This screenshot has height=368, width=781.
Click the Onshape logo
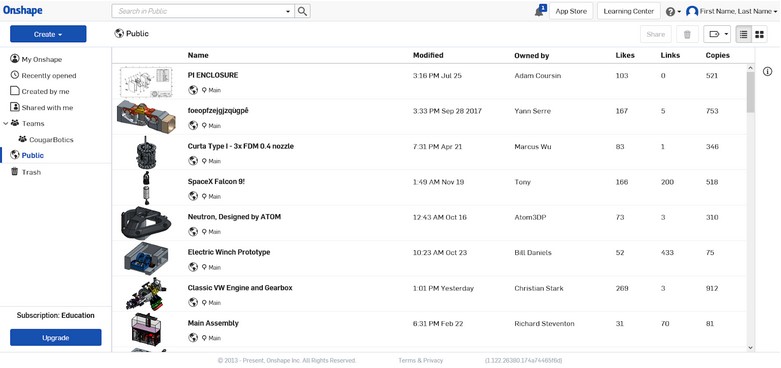[22, 10]
